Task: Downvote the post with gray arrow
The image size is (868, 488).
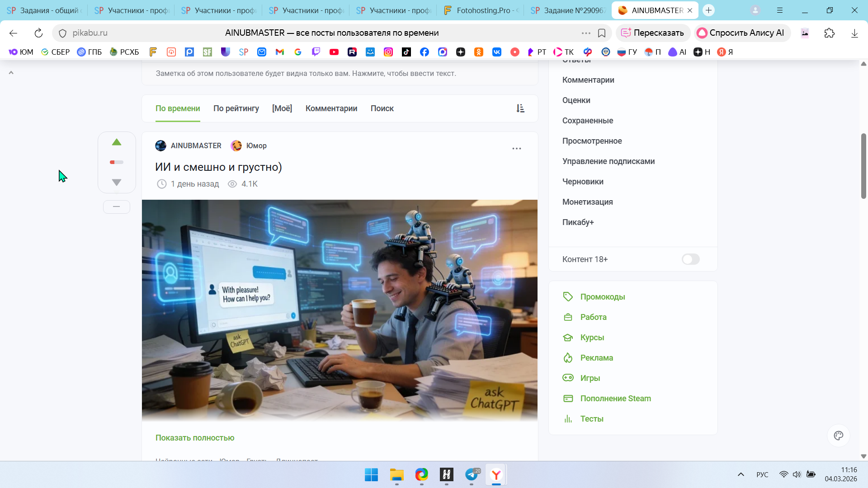Action: [x=117, y=183]
